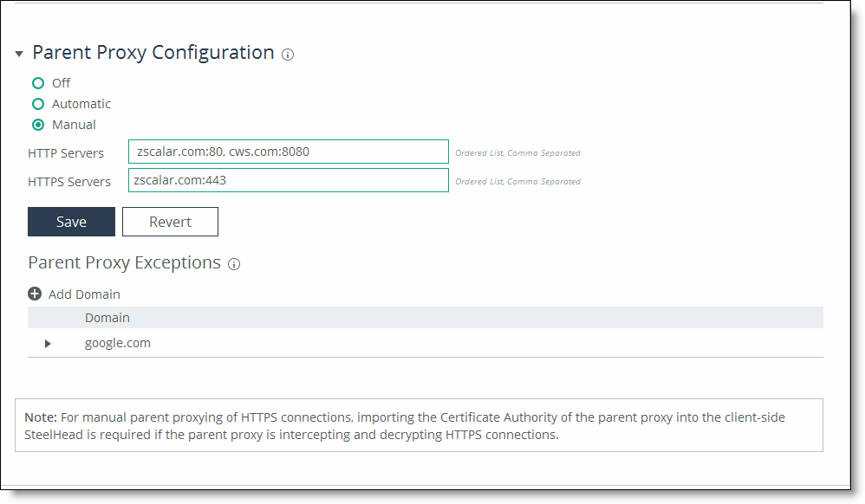Click the plus icon for Add Domain
Screen dimensions: 865x504
[x=36, y=294]
